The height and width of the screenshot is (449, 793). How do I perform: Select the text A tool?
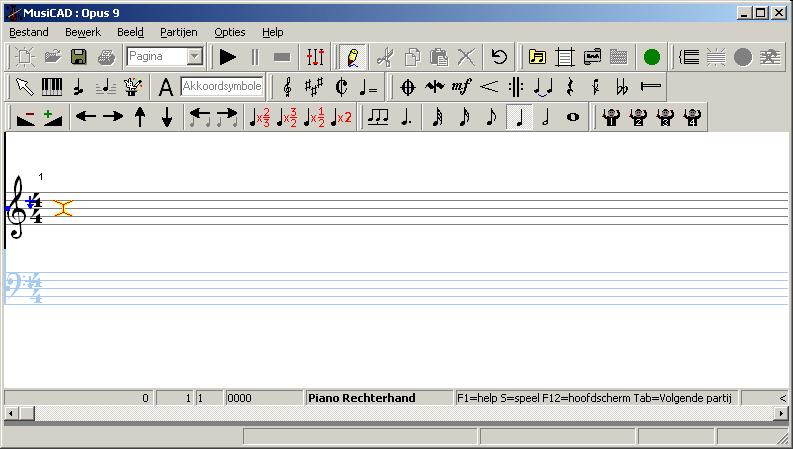(166, 87)
